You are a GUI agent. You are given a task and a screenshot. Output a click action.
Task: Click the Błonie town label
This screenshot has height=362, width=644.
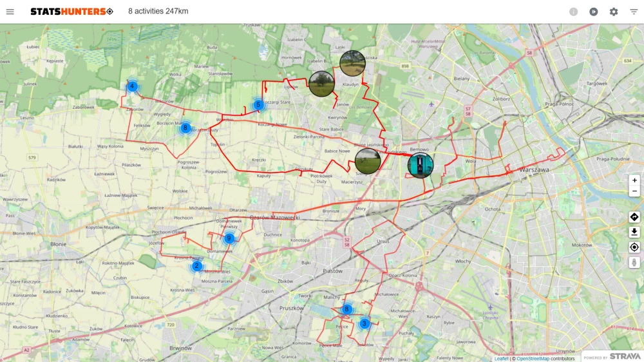[58, 244]
